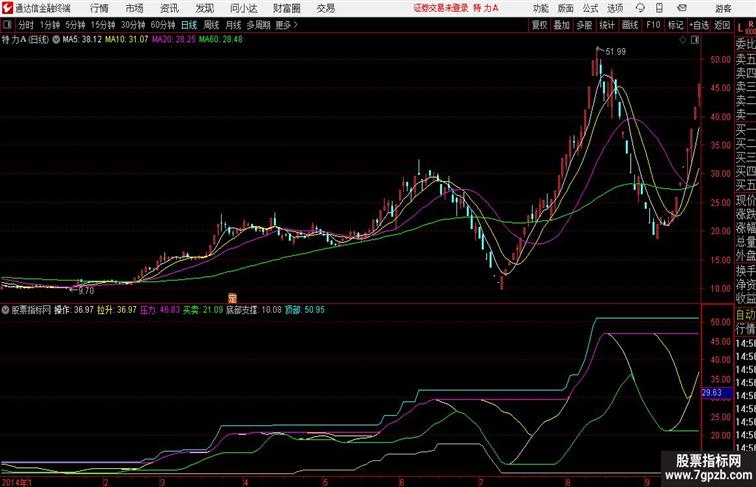Click the MA20: 28.25 value

pos(174,40)
